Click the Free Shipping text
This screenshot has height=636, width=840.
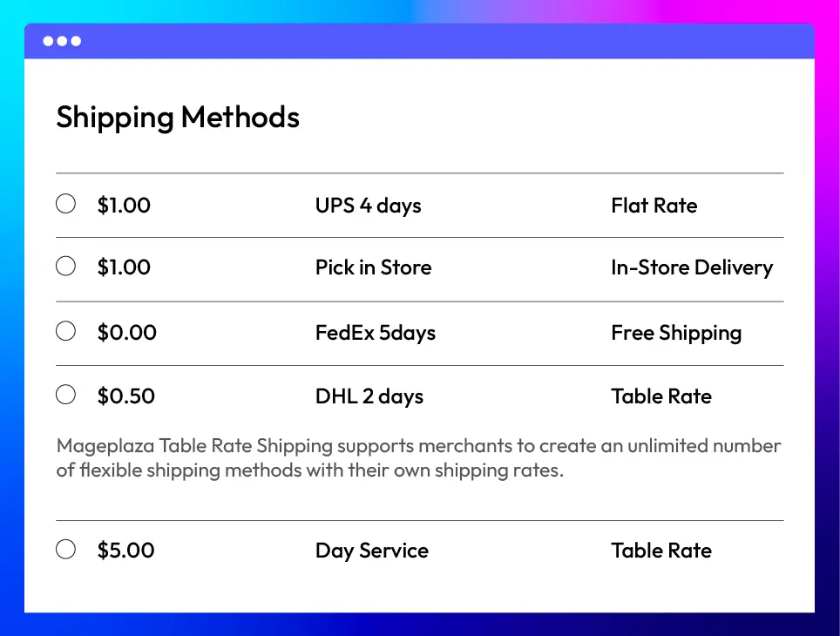pyautogui.click(x=676, y=334)
